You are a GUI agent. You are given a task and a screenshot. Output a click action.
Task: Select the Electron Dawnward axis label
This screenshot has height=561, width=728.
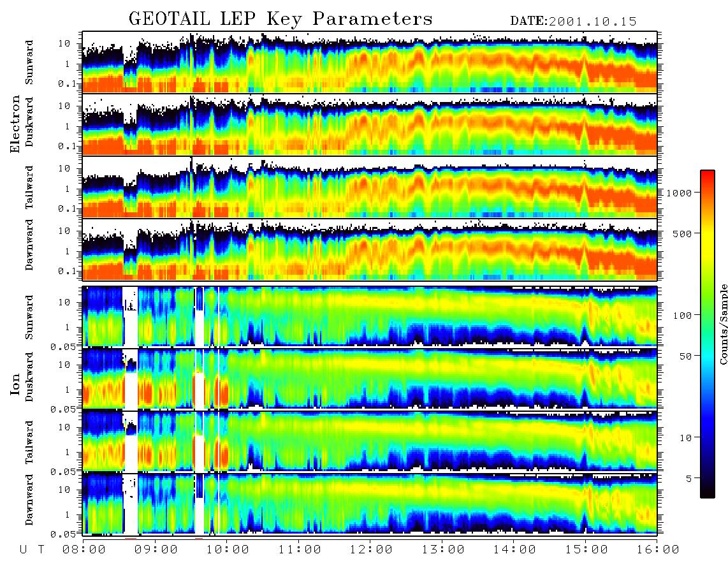[x=29, y=245]
